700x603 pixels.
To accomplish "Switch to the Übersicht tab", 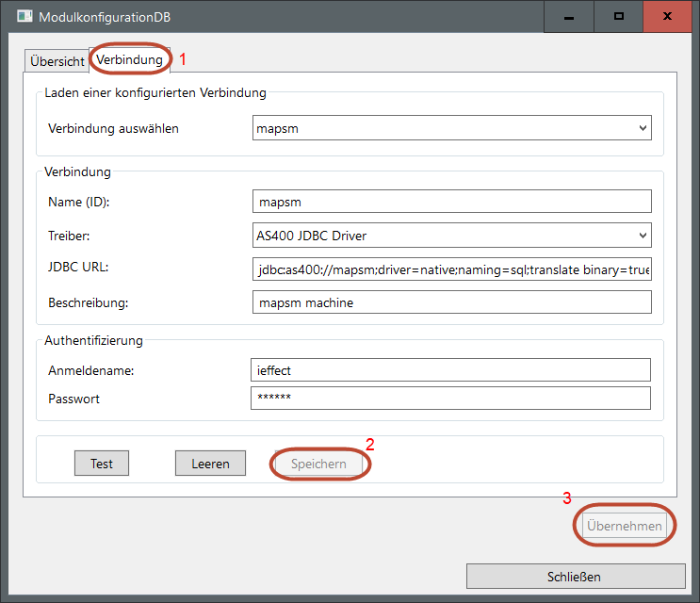I will tap(57, 60).
